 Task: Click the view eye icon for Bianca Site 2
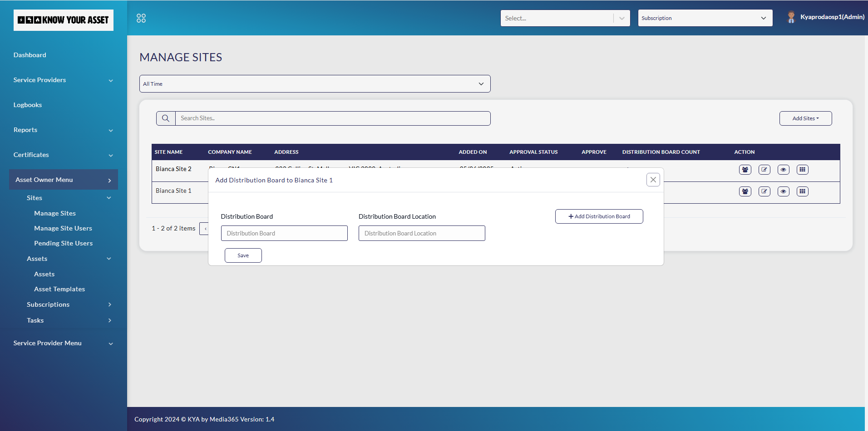click(784, 170)
